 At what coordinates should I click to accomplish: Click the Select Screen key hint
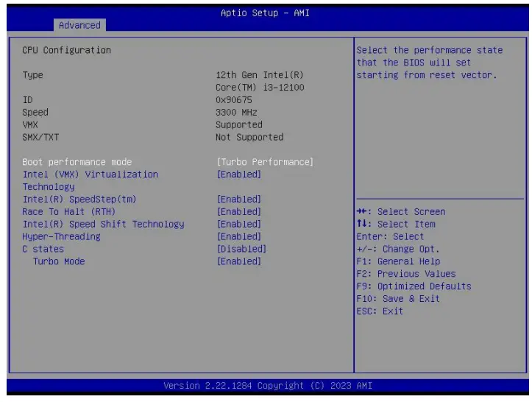coord(401,212)
